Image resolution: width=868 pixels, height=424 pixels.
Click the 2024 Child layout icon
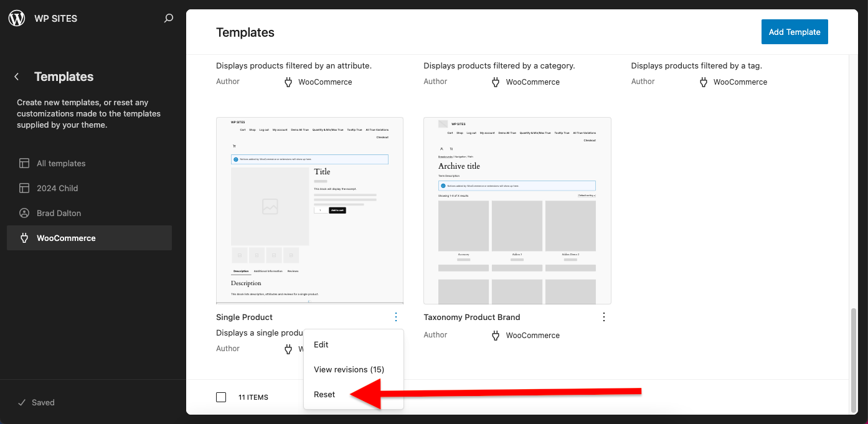(24, 188)
